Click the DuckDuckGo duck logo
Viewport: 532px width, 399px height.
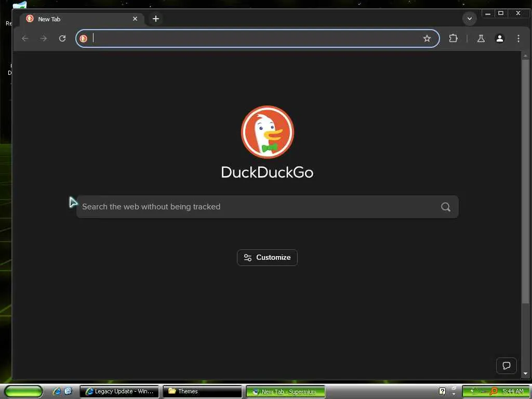(268, 132)
